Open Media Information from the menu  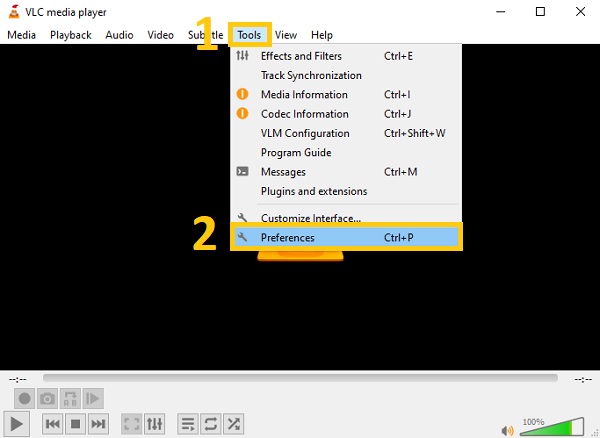tap(346, 94)
